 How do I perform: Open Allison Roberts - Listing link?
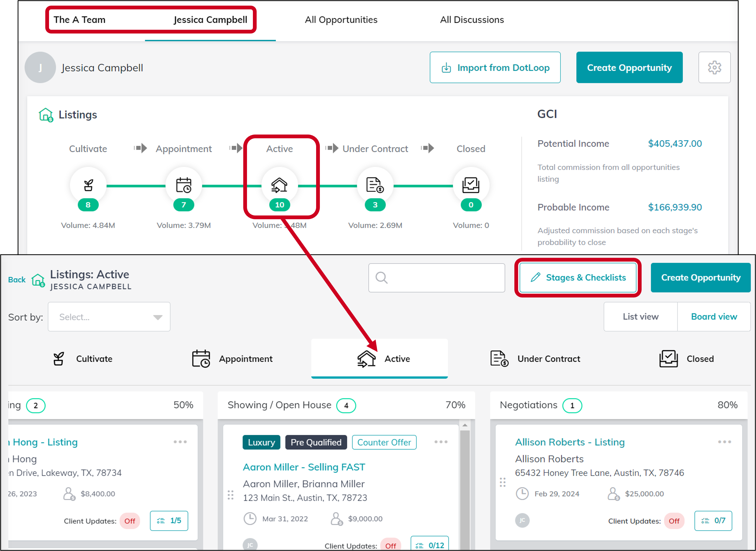tap(570, 442)
